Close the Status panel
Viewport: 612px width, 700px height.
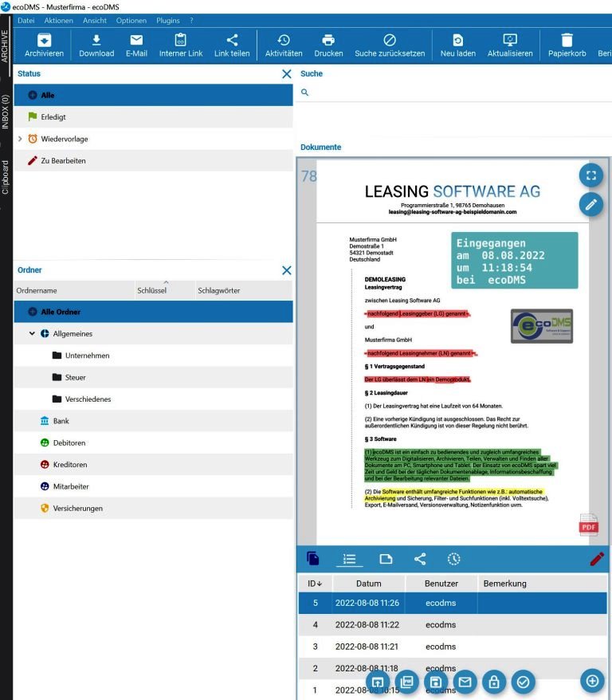tap(287, 74)
